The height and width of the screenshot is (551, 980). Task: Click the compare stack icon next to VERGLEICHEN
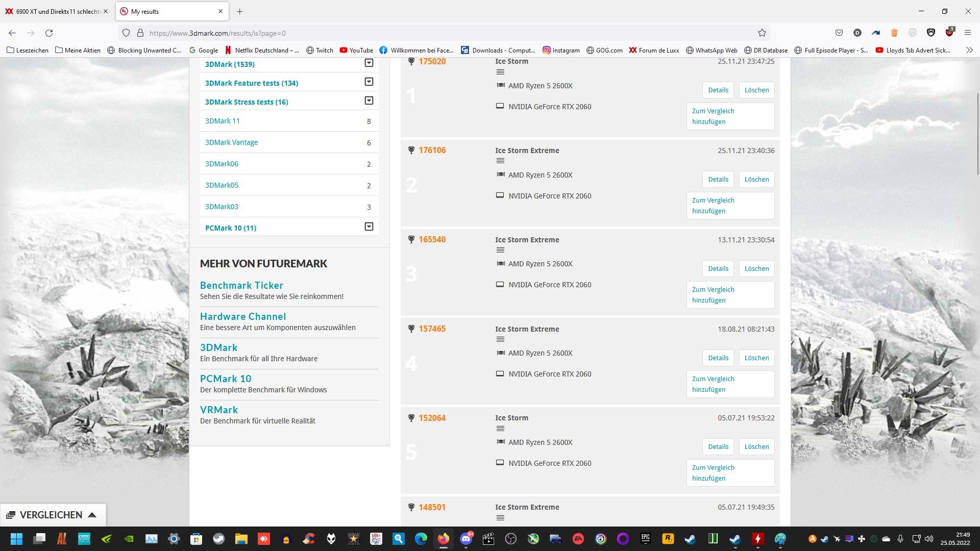point(10,515)
